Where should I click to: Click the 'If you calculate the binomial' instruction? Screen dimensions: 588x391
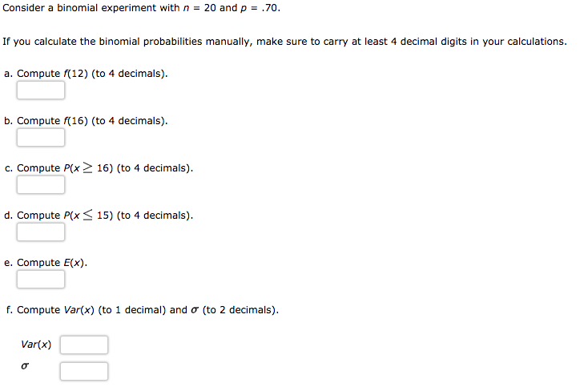284,42
